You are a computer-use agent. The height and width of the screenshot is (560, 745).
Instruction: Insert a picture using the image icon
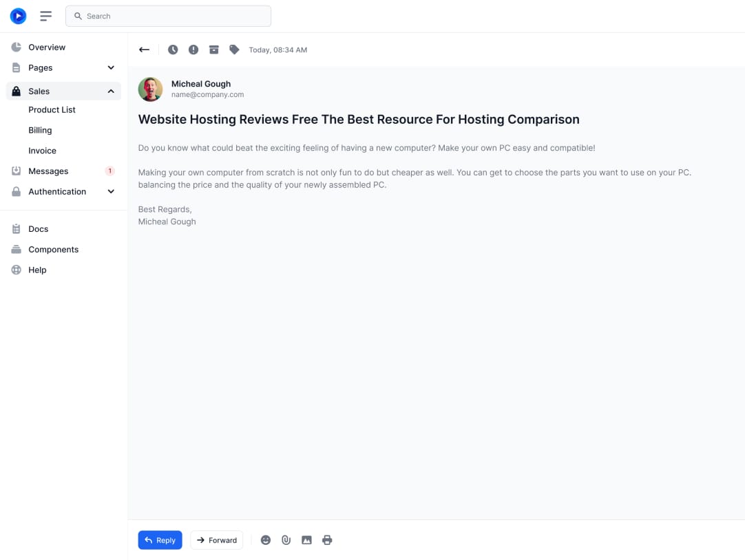(306, 540)
